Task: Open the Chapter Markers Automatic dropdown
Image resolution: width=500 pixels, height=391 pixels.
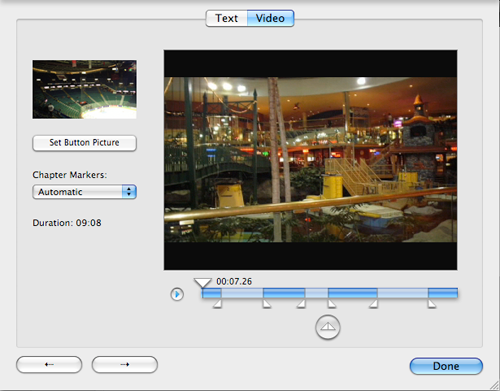Action: (84, 192)
